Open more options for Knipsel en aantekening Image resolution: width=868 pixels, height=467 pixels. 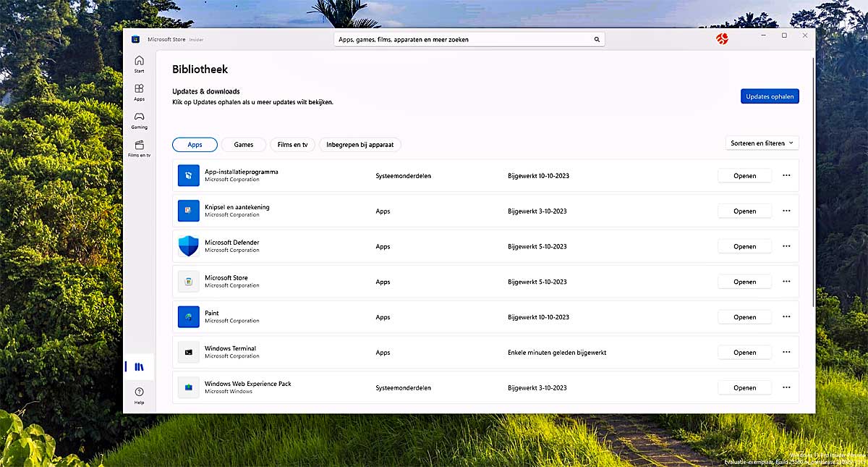pyautogui.click(x=786, y=211)
